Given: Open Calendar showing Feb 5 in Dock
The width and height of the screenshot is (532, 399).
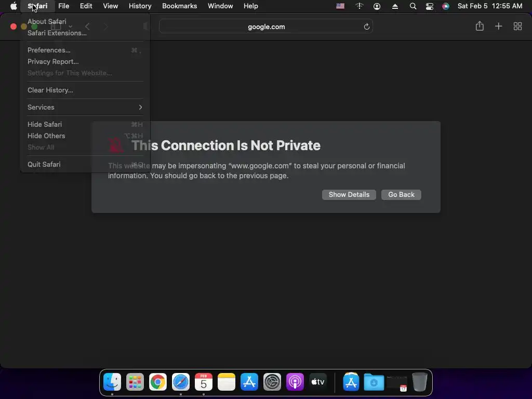Looking at the screenshot, I should coord(204,382).
